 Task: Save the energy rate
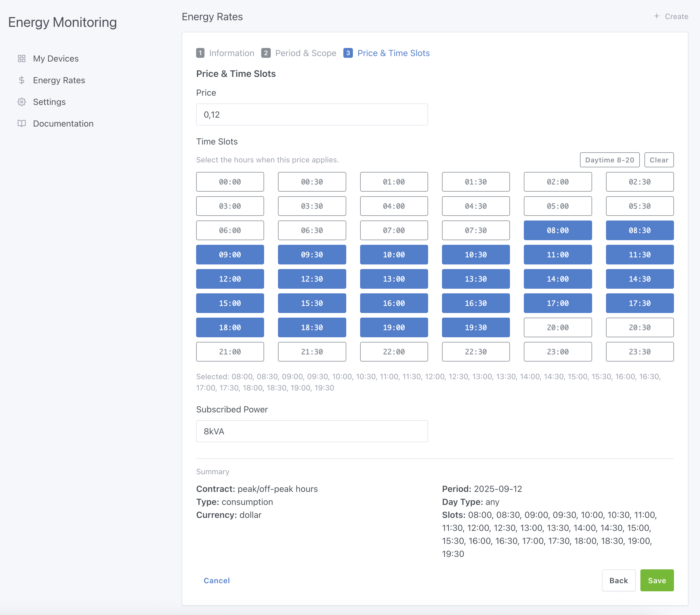657,580
